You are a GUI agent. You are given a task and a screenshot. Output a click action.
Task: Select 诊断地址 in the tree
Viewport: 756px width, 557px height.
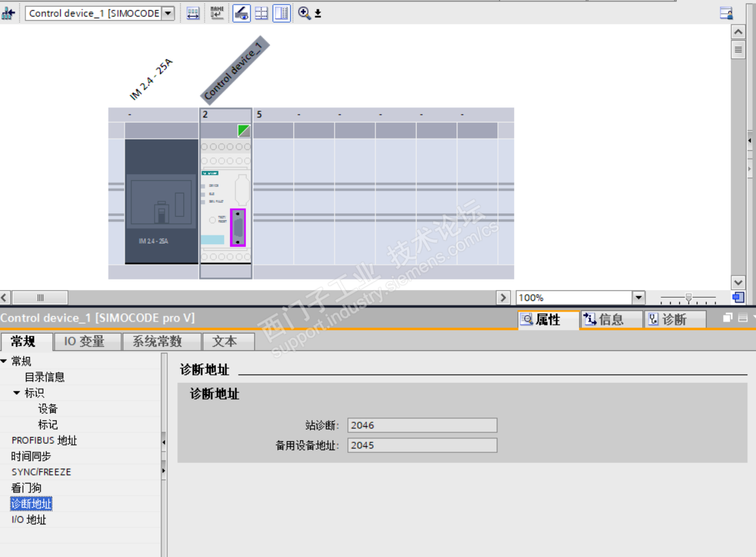pos(31,504)
